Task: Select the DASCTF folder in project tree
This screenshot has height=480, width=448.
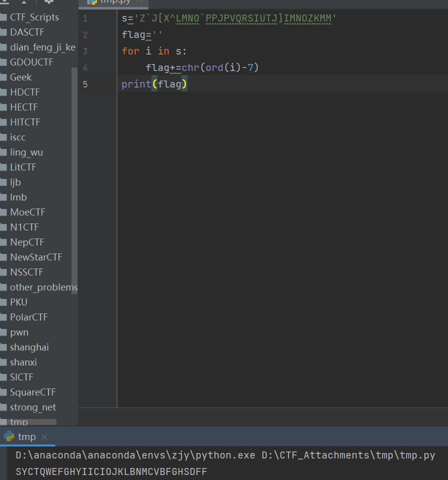Action: pyautogui.click(x=27, y=32)
